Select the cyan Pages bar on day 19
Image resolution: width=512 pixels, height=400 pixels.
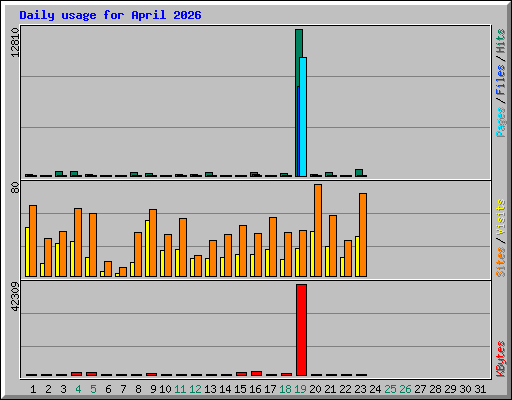(303, 117)
